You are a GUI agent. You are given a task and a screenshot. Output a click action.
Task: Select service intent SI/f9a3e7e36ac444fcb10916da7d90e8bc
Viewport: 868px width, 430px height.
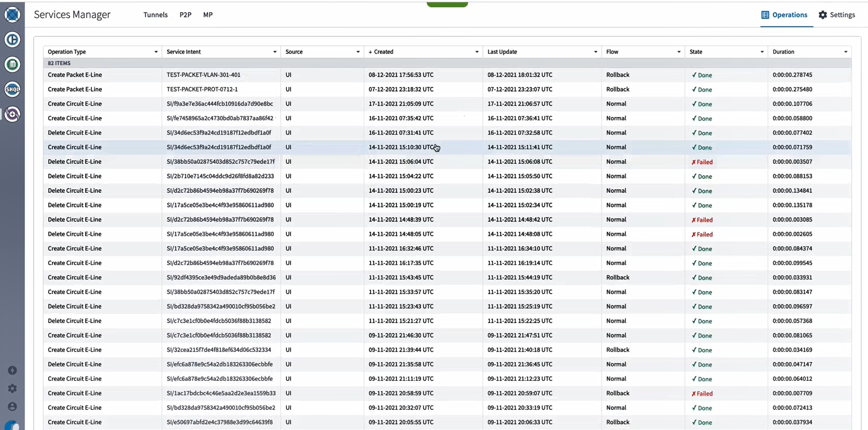tap(220, 103)
